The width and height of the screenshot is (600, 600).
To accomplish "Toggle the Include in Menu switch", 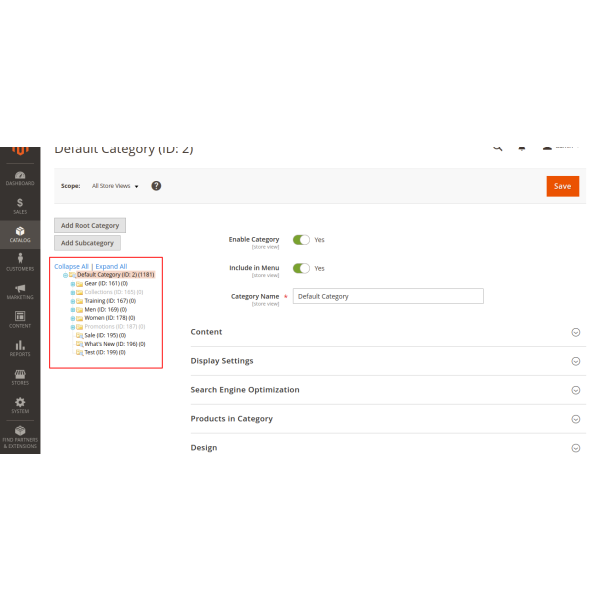I will point(301,268).
